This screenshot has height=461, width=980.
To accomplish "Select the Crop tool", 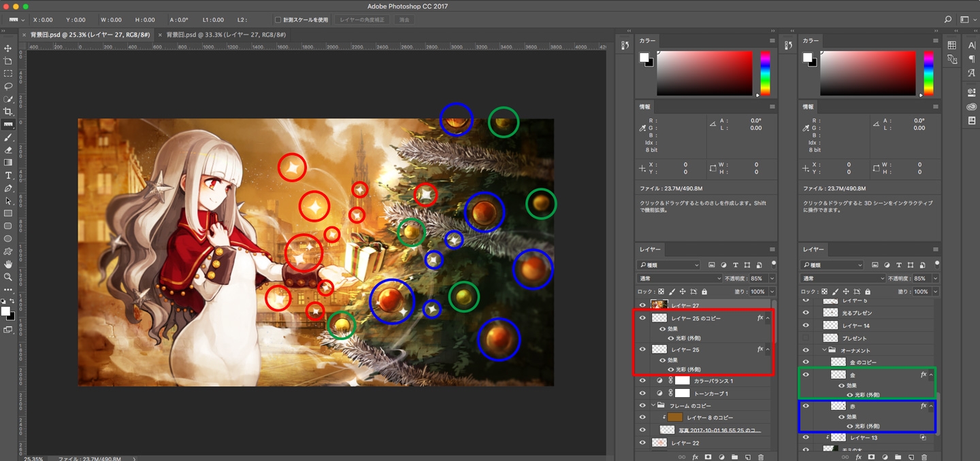I will coord(8,112).
